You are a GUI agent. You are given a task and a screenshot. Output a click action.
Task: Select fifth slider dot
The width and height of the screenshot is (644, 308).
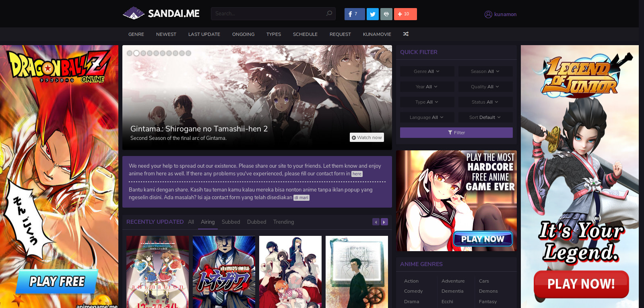156,53
